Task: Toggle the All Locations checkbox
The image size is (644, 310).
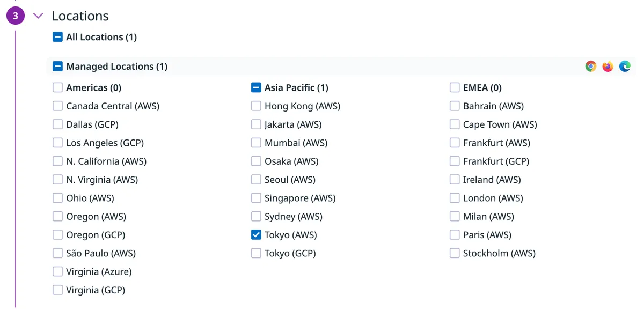Action: [58, 37]
